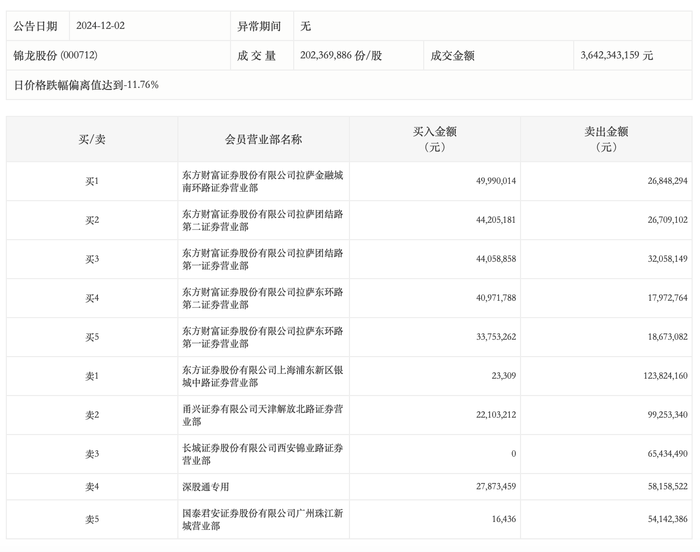Click the announcement date 2024-12-02
Image resolution: width=700 pixels, height=552 pixels.
click(100, 26)
